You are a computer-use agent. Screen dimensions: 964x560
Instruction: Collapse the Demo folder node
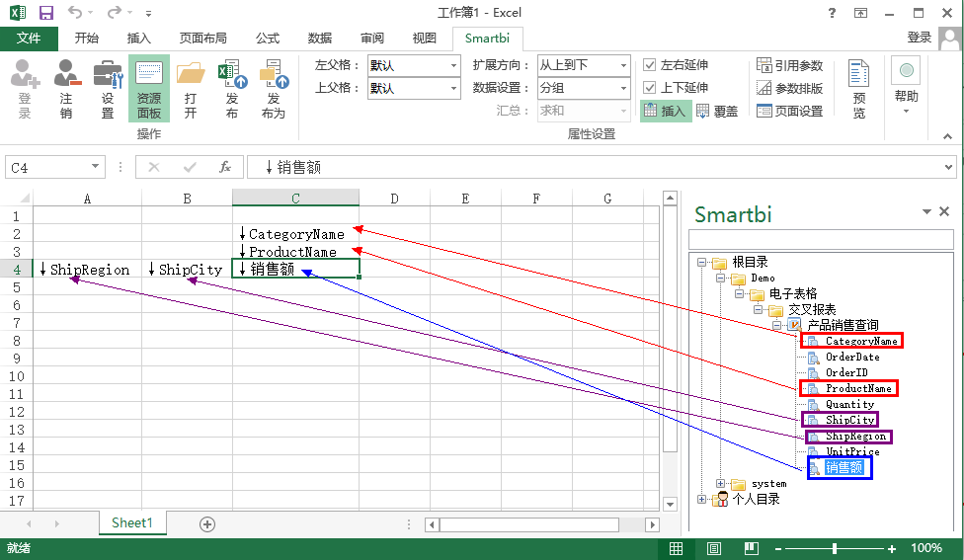[x=721, y=279]
